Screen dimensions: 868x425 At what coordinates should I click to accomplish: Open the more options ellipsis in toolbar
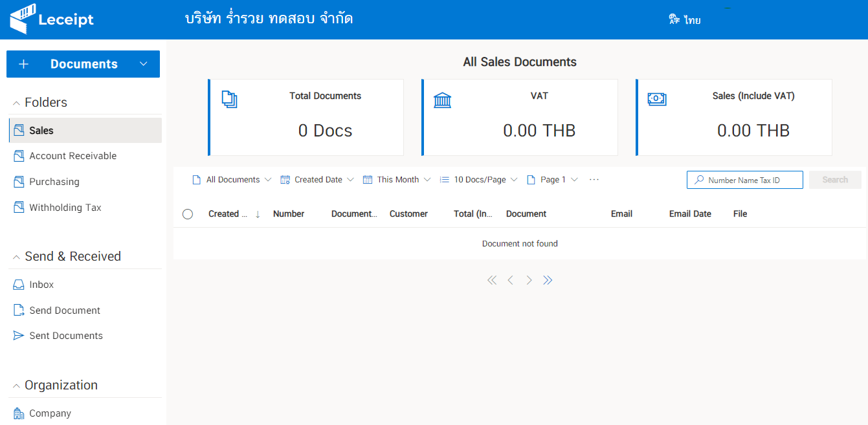594,180
